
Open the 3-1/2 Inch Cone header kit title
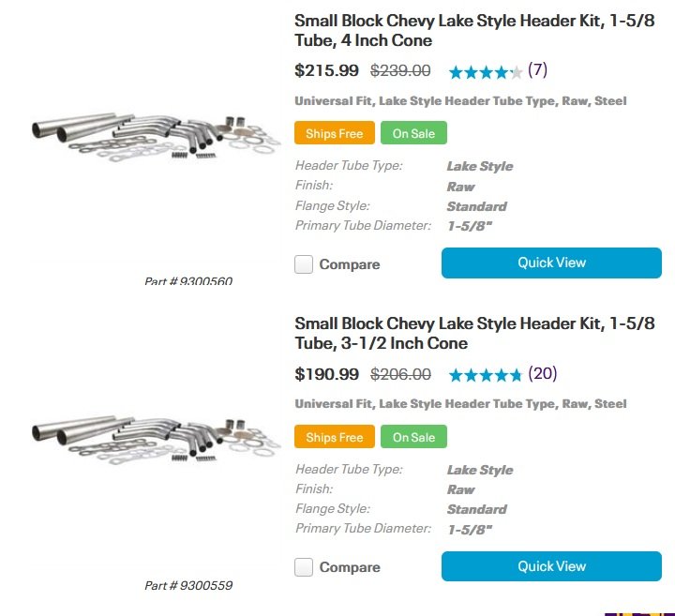(x=474, y=333)
